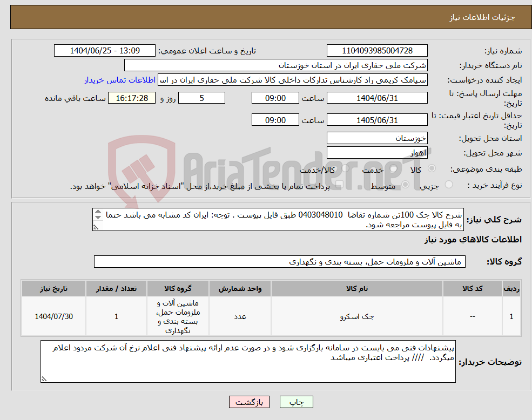Screen dimensions: 532x420
Task: Click the شماره نیاز field showing 1104093985004728
Action: click(x=377, y=50)
